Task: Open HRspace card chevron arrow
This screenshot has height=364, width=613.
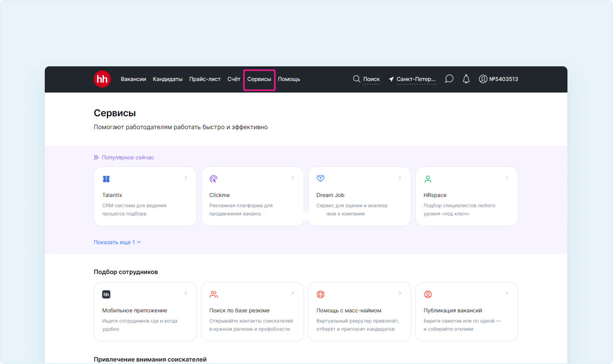Action: pos(507,178)
